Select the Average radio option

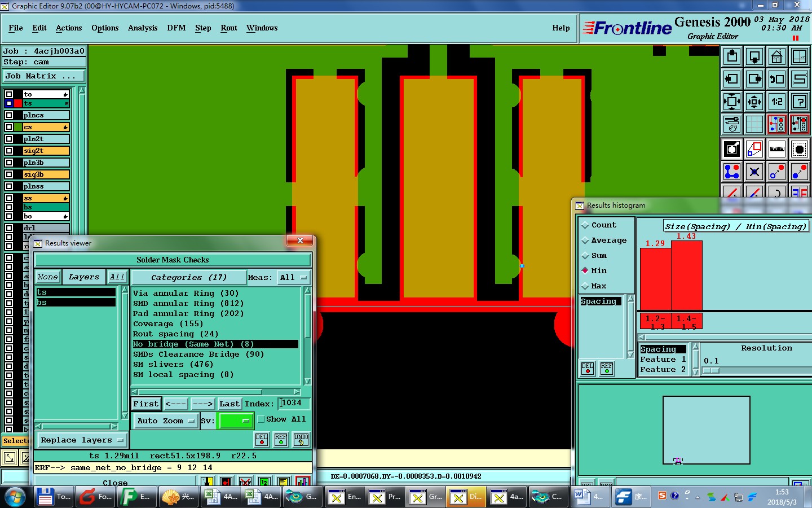tap(585, 240)
